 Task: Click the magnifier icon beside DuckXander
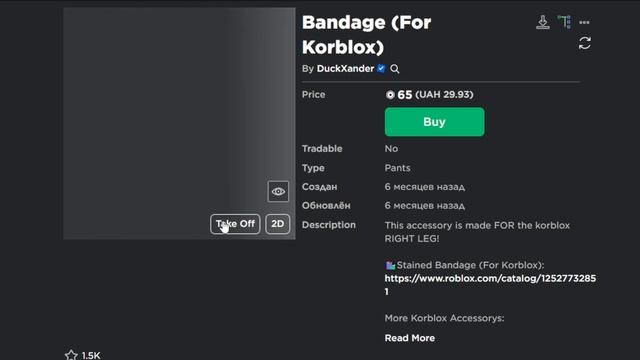pyautogui.click(x=395, y=69)
